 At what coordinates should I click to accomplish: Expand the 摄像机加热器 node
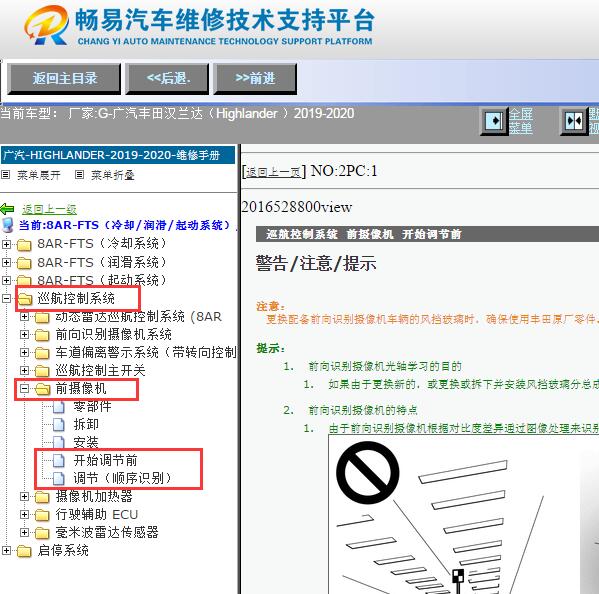coord(24,496)
